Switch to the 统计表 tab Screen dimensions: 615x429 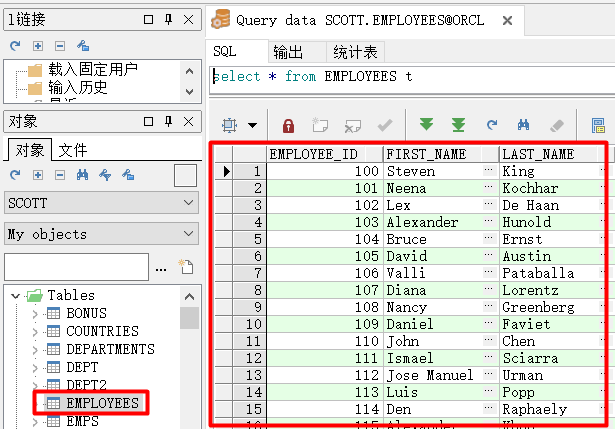[x=355, y=52]
